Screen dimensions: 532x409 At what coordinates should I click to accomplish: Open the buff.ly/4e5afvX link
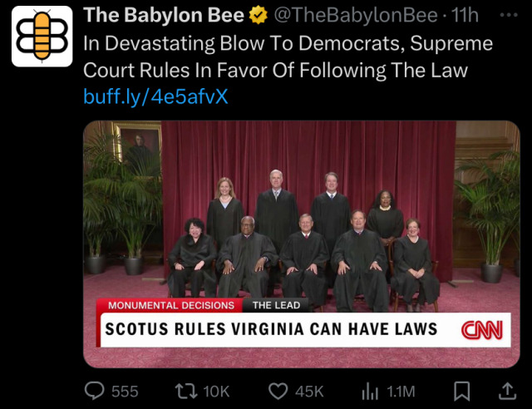point(155,96)
